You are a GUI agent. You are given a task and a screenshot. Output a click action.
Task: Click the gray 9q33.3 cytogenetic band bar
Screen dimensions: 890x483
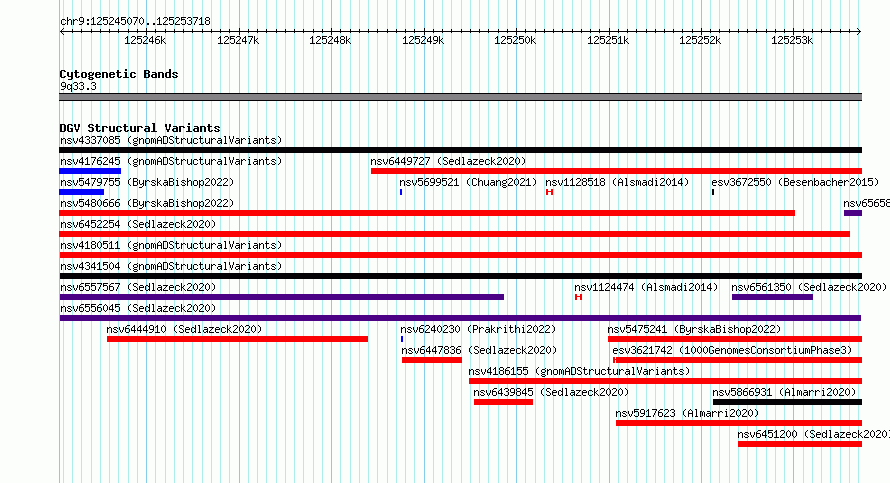pos(460,97)
